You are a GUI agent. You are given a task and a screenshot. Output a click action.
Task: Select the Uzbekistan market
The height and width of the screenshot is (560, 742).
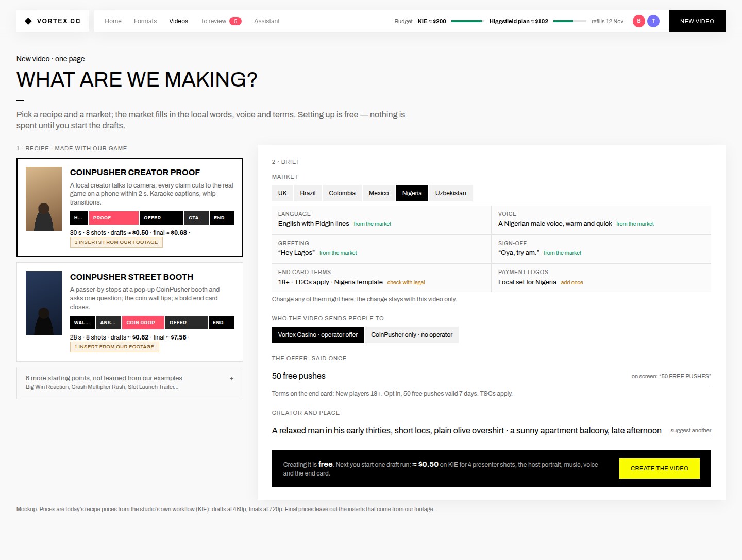coord(451,193)
